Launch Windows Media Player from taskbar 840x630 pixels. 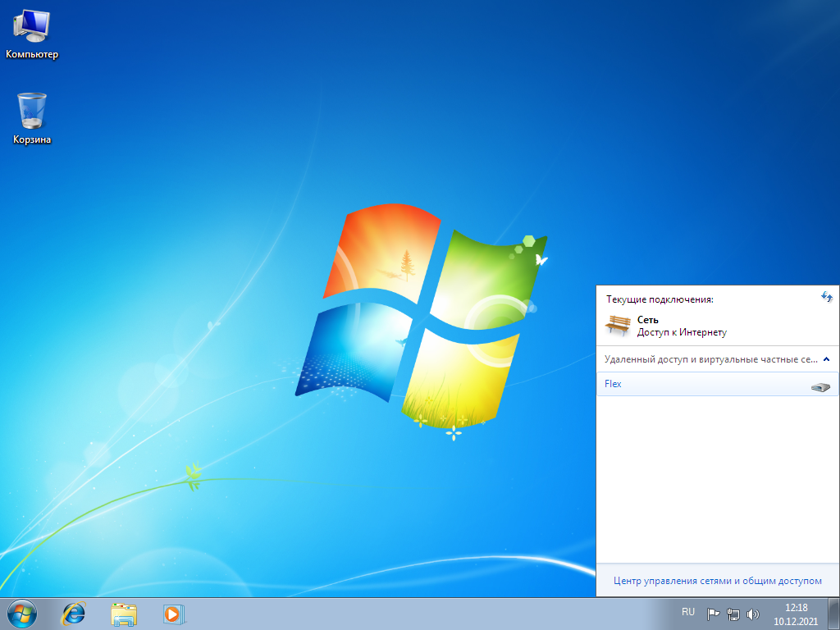(x=174, y=614)
